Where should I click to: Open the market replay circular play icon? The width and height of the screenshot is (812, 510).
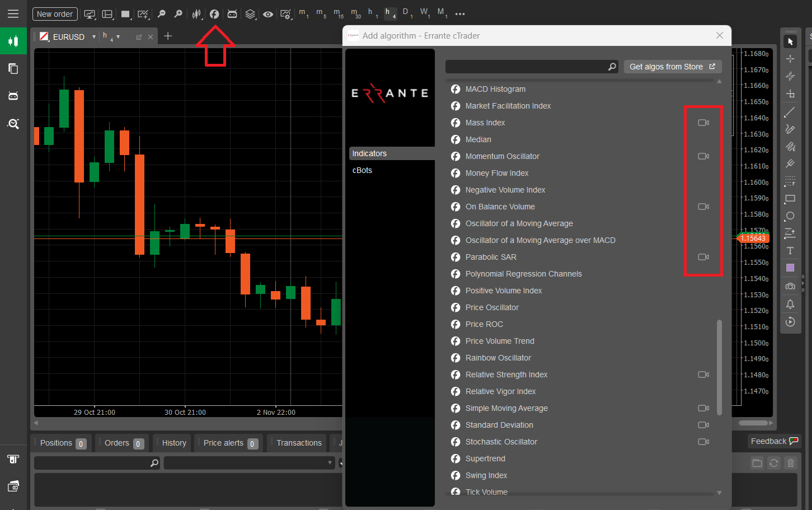pyautogui.click(x=790, y=322)
